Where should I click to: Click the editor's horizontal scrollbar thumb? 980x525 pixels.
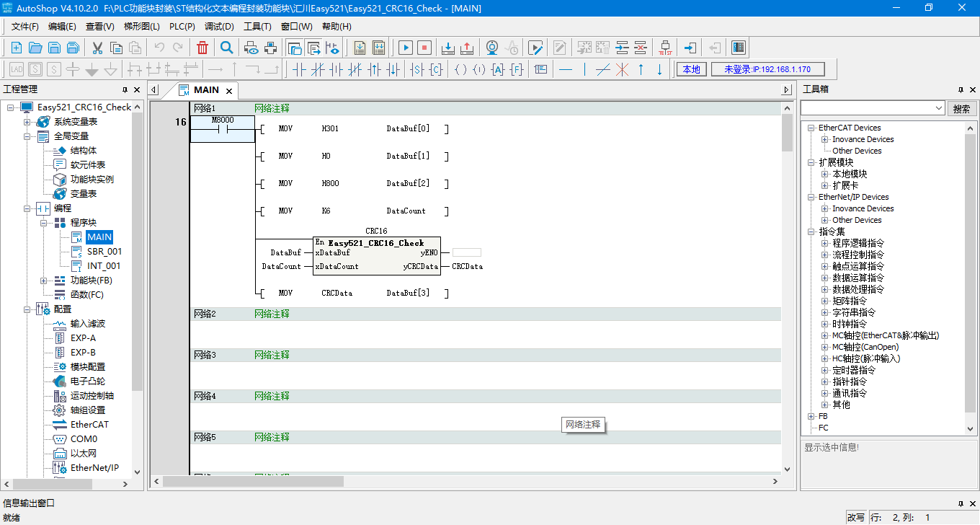pos(253,481)
